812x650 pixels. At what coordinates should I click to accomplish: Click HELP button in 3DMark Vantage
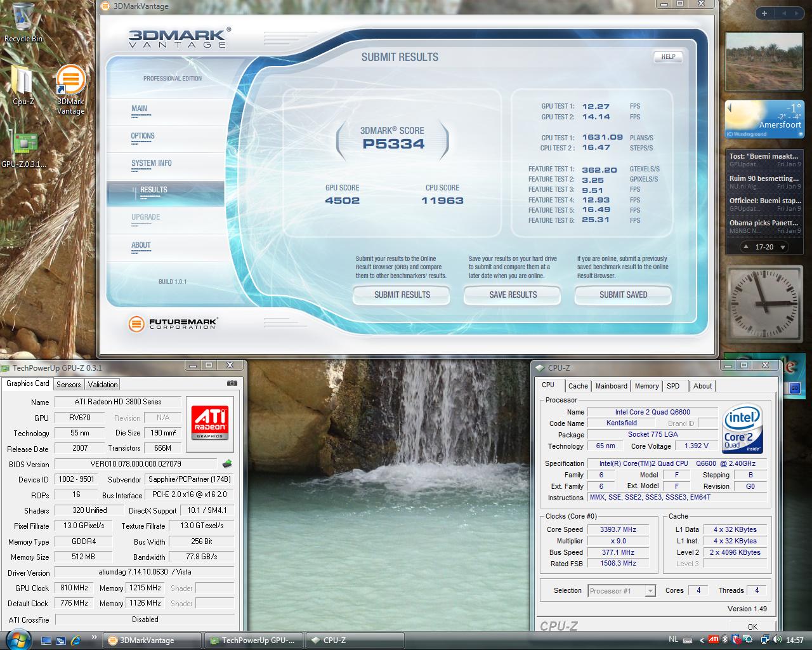669,56
